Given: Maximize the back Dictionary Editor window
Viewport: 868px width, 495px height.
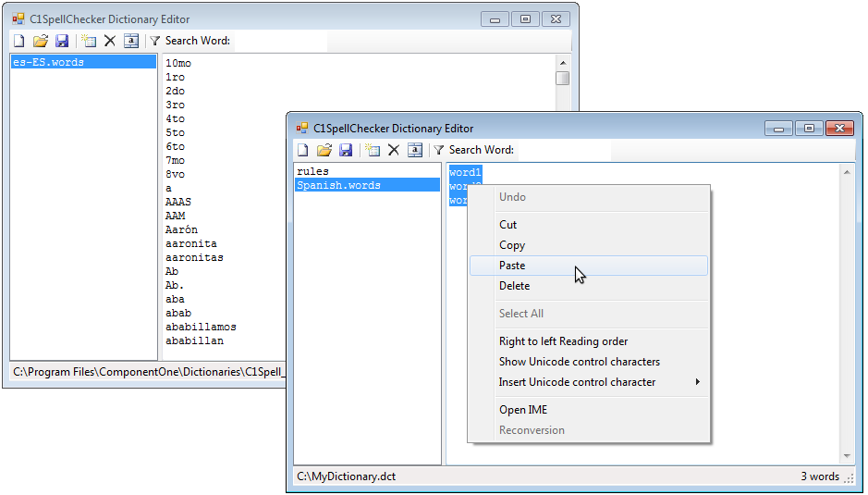Looking at the screenshot, I should 525,19.
